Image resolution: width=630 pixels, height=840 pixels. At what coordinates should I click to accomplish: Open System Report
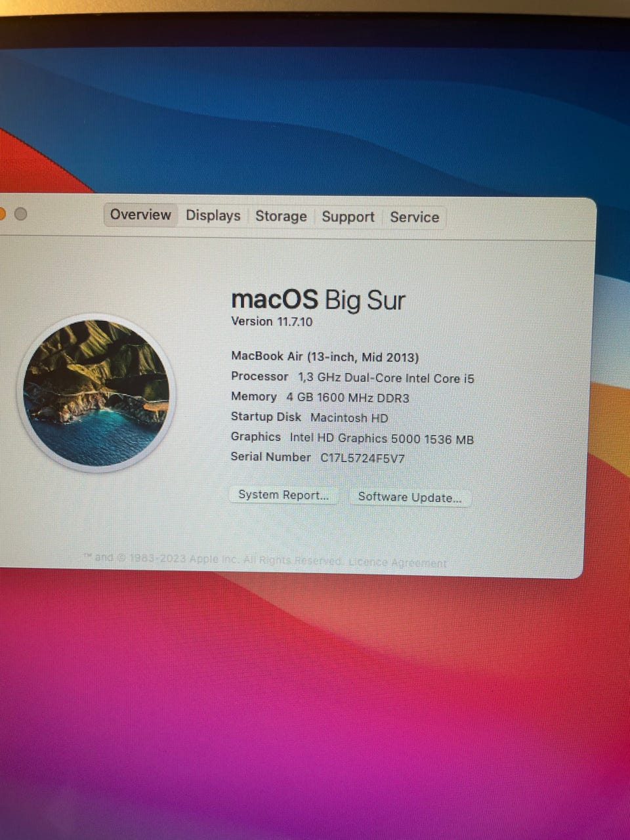[283, 495]
